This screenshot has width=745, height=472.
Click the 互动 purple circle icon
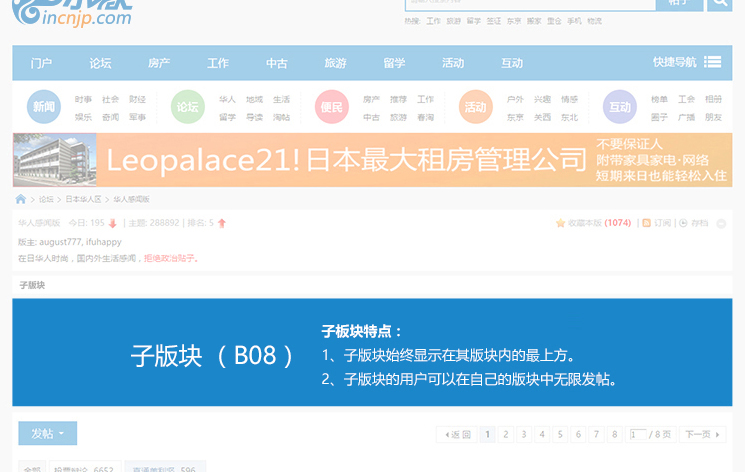(x=620, y=107)
